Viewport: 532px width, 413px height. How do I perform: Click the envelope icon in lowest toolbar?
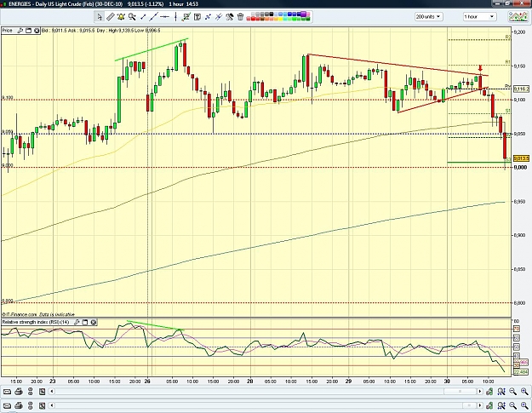click(x=7, y=406)
